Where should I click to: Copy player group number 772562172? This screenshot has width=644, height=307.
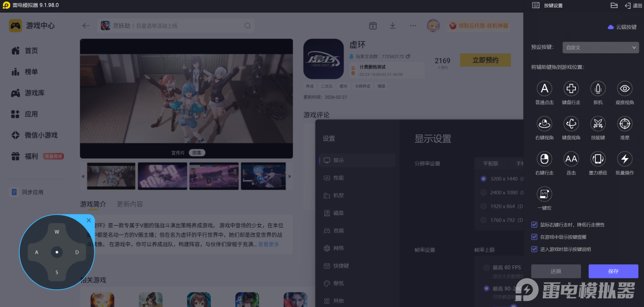pos(408,56)
